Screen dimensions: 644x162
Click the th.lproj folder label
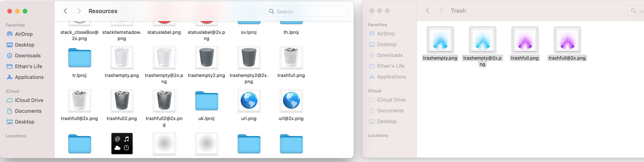[291, 32]
